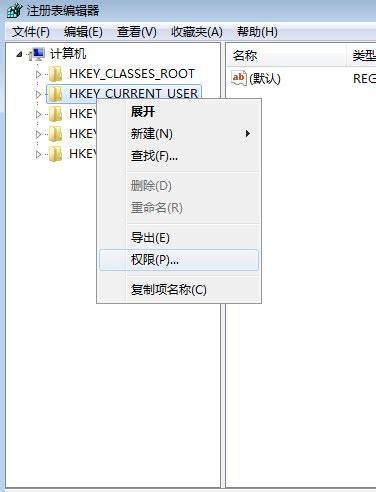Open the 编辑(E) menu
Image resolution: width=376 pixels, height=492 pixels.
click(x=83, y=32)
